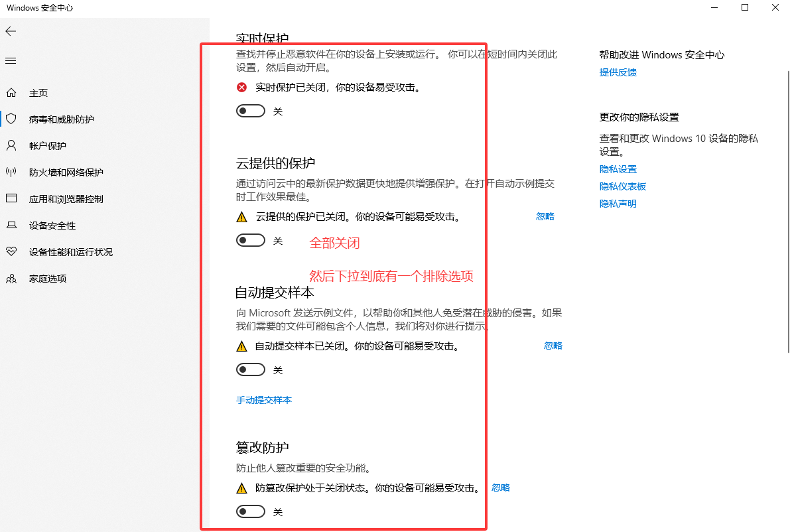Open 设备性能和运行状况 page

(70, 252)
